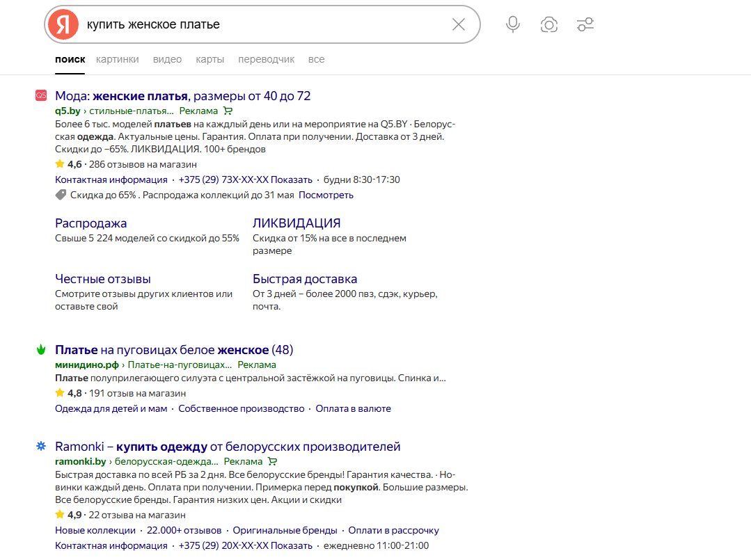Focus the search field with купить женское платье
The height and width of the screenshot is (560, 751).
coord(263,24)
